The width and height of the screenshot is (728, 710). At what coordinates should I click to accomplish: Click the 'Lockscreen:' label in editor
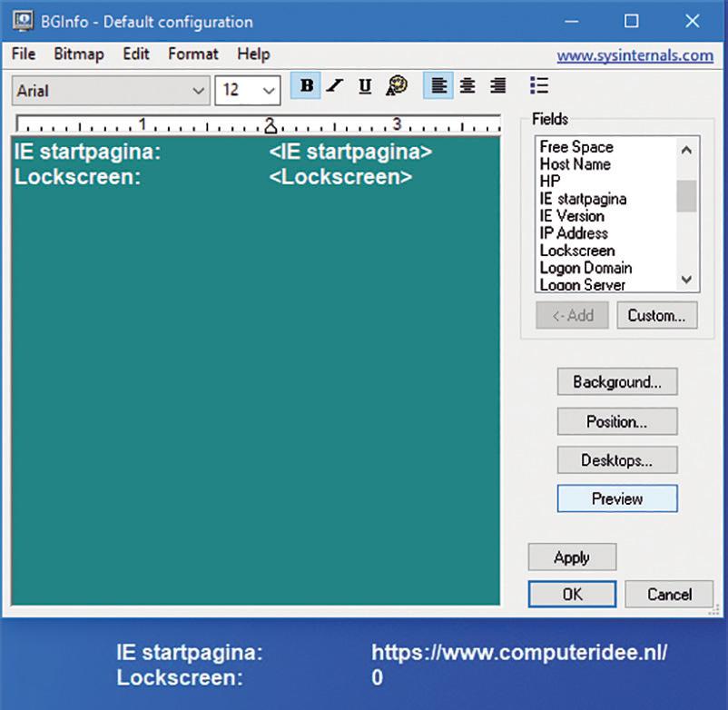[77, 177]
